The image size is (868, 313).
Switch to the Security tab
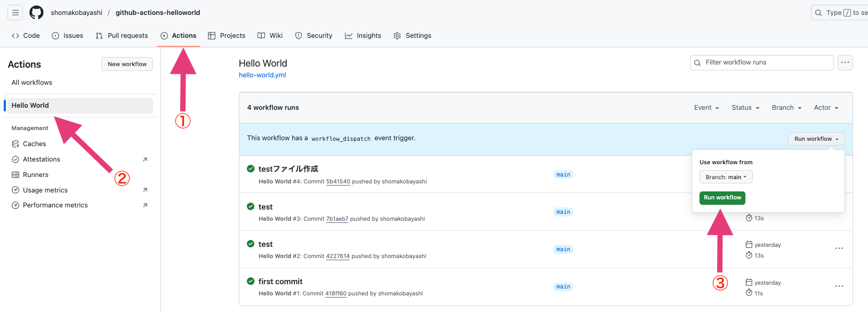coord(314,36)
